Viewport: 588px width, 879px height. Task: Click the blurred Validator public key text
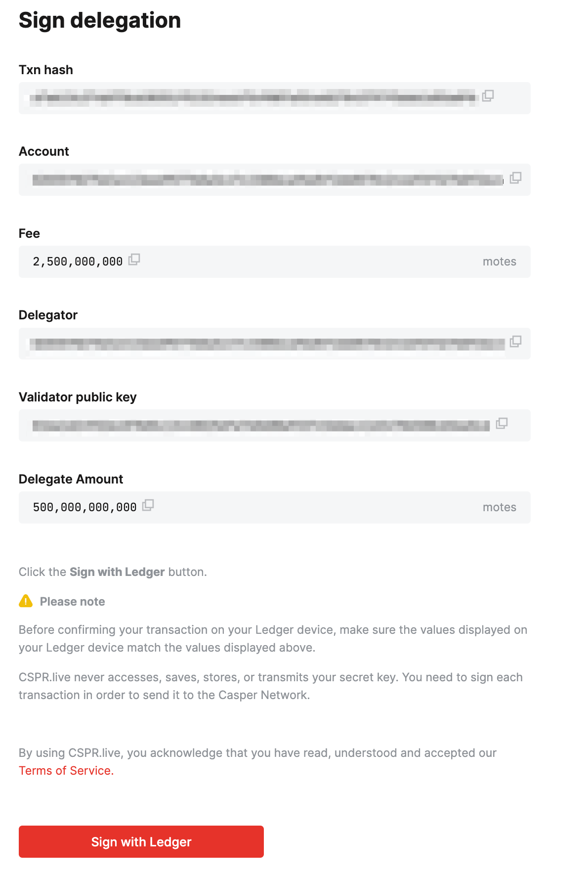pos(261,425)
